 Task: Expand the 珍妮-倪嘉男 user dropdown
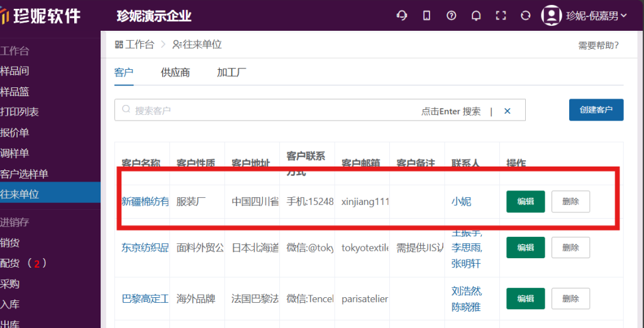[x=596, y=16]
